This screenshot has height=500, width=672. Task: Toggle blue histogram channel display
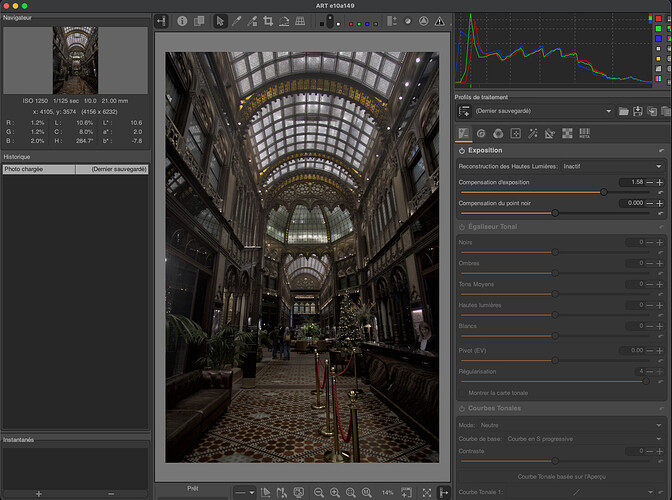click(x=659, y=39)
